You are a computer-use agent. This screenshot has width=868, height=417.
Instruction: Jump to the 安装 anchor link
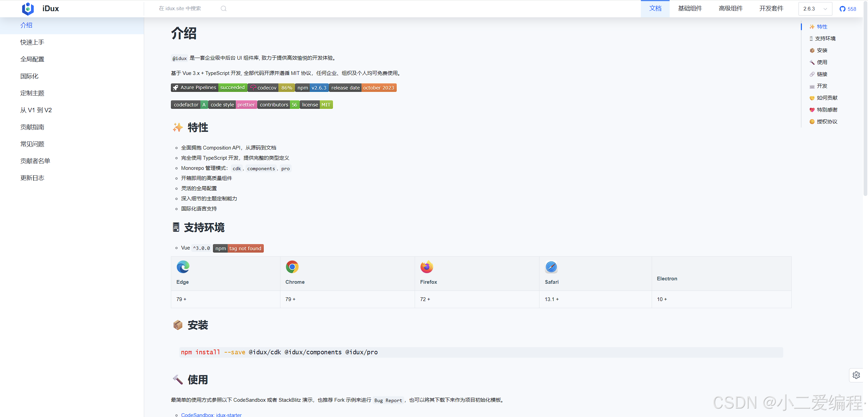click(822, 51)
